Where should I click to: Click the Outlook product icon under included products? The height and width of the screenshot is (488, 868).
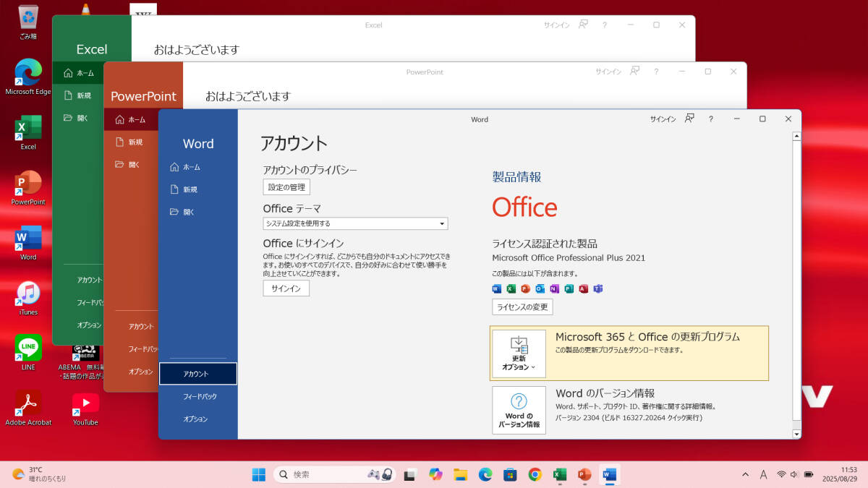coord(540,288)
